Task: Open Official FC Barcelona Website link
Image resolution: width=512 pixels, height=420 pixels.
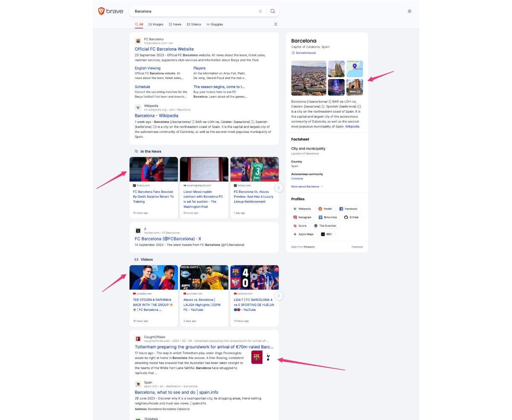Action: click(164, 49)
